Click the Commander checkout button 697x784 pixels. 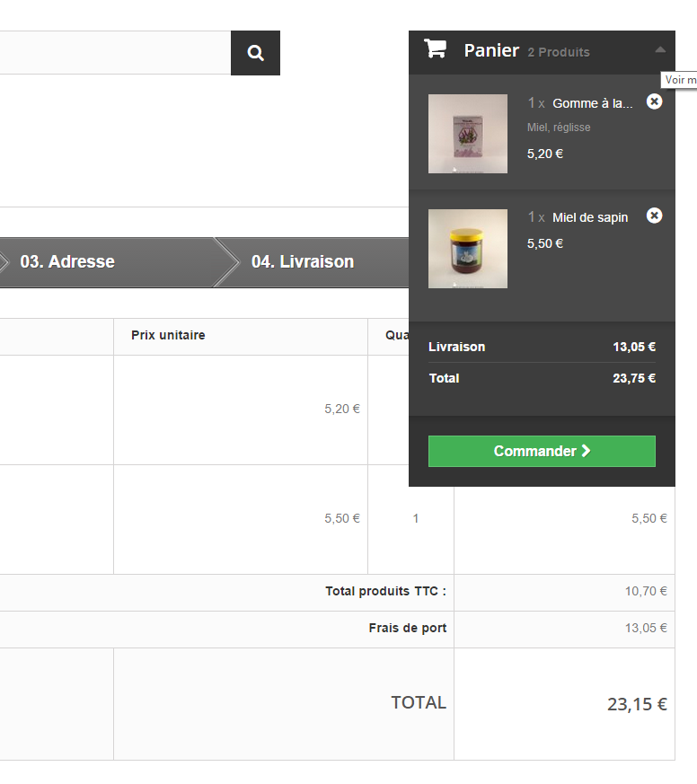[542, 451]
